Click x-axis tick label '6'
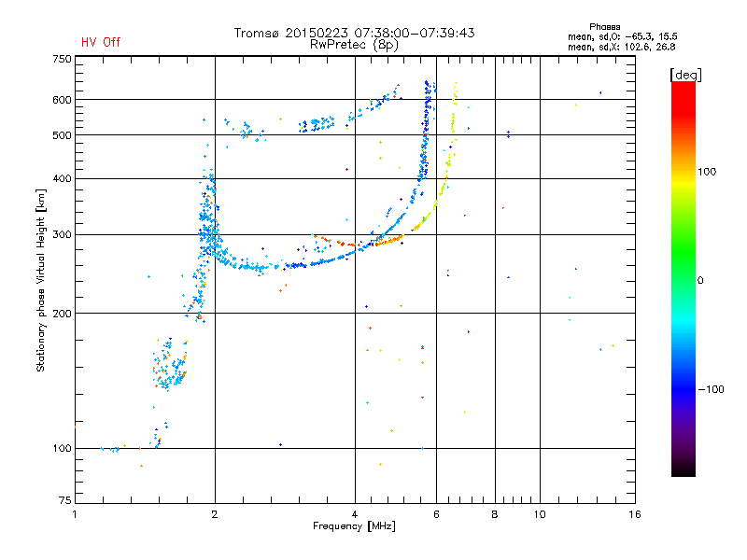Viewport: 747px width, 560px height. coord(436,514)
